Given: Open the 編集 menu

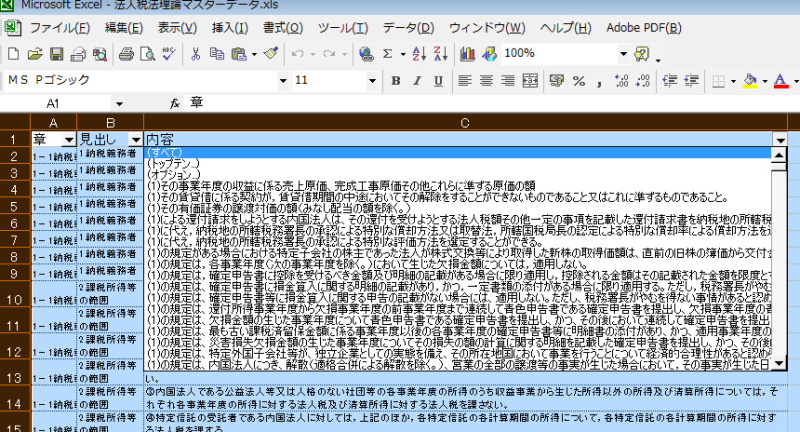Looking at the screenshot, I should (x=123, y=28).
